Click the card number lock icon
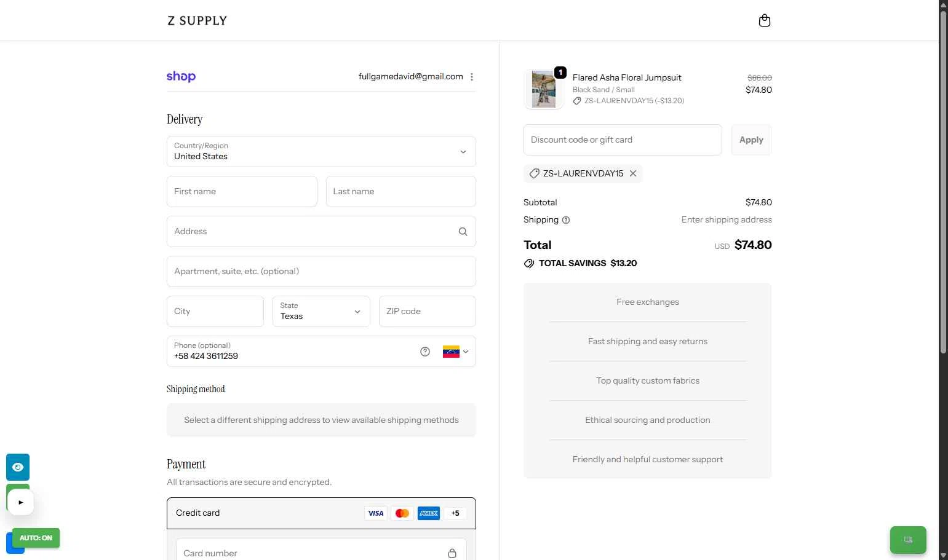Screen dimensions: 948x560 click(x=452, y=553)
